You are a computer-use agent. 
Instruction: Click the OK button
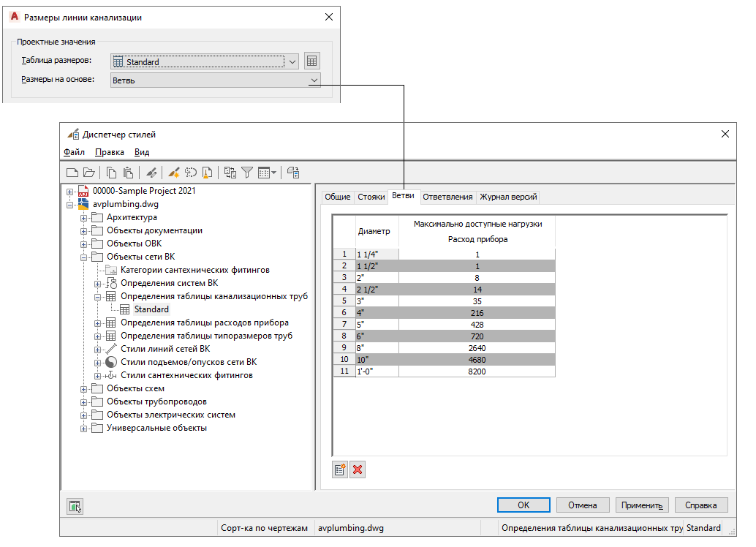pos(523,505)
